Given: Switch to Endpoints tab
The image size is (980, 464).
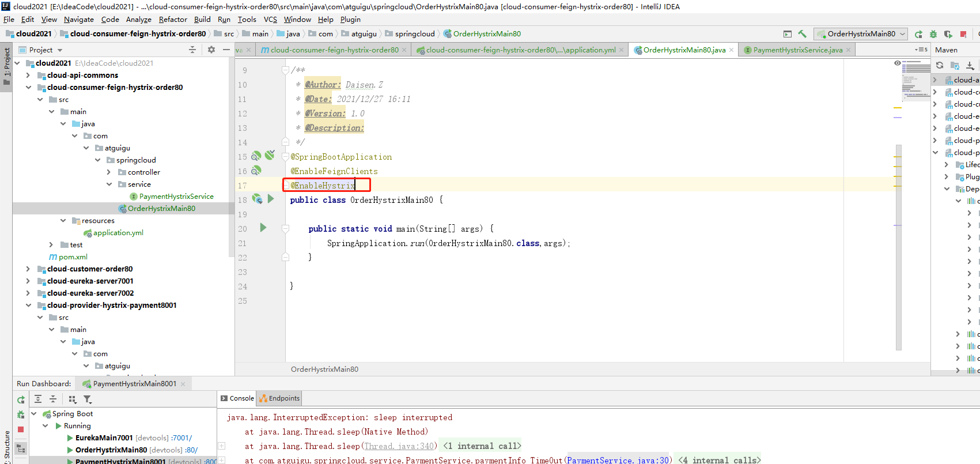Looking at the screenshot, I should [x=279, y=398].
